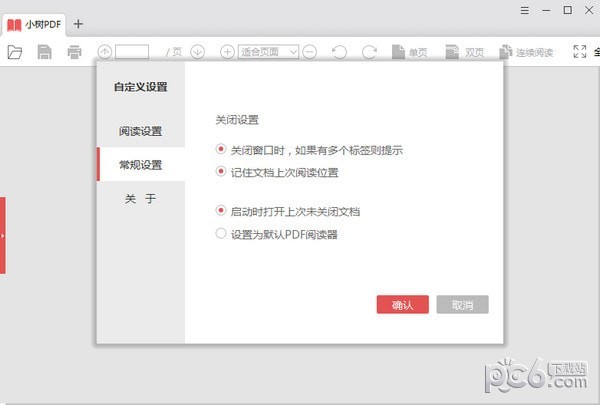Viewport: 600px width, 405px height.
Task: Maximize the 小树PDF window
Action: click(x=568, y=10)
